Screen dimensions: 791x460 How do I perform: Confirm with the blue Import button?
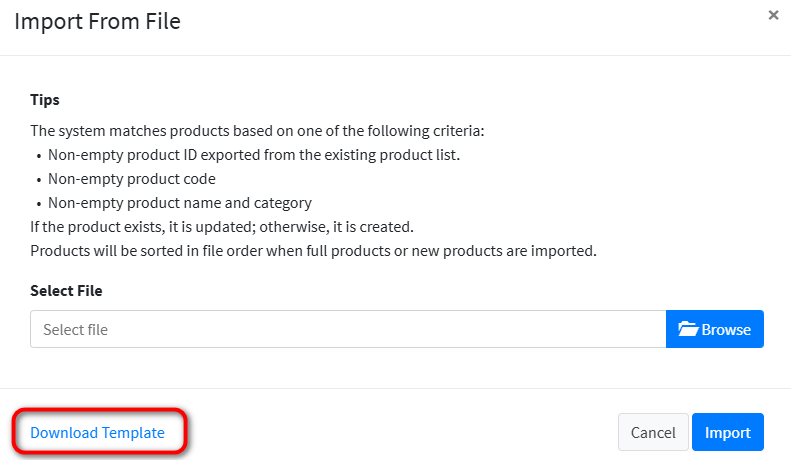point(727,433)
